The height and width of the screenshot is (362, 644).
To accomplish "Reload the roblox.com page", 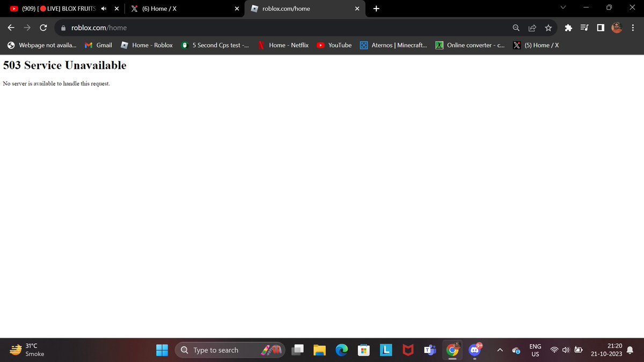I will (43, 27).
